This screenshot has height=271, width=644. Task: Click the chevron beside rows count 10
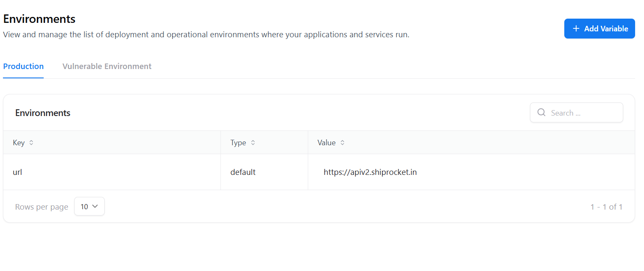[95, 206]
